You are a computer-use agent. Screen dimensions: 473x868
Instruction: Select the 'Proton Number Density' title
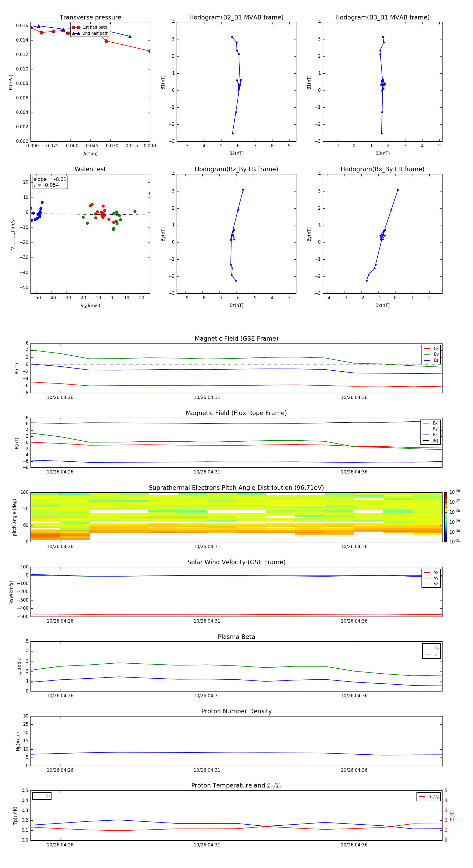[236, 711]
